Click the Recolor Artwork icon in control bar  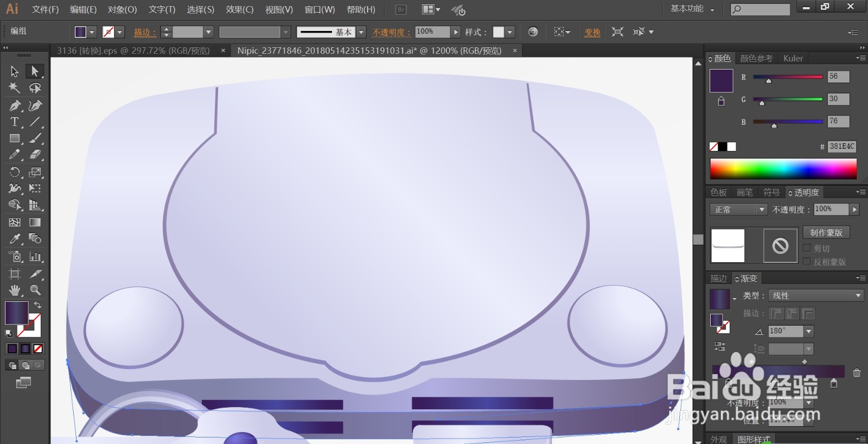533,32
